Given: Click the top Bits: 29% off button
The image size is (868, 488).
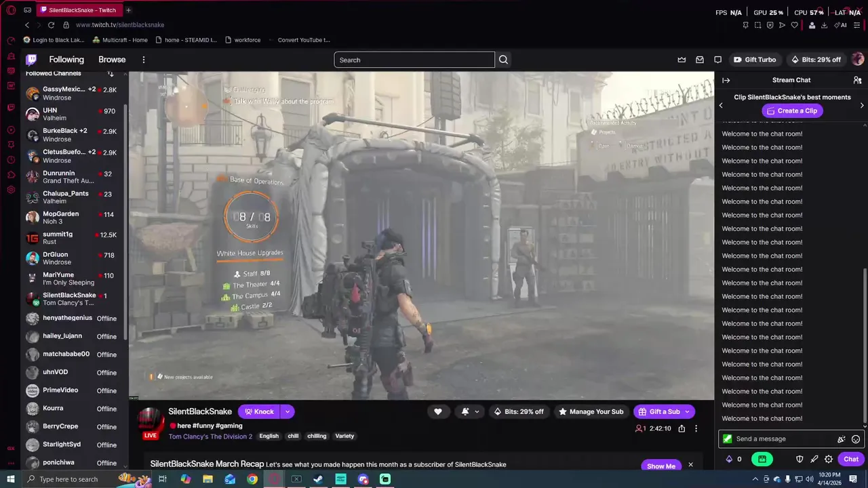Looking at the screenshot, I should (x=816, y=60).
